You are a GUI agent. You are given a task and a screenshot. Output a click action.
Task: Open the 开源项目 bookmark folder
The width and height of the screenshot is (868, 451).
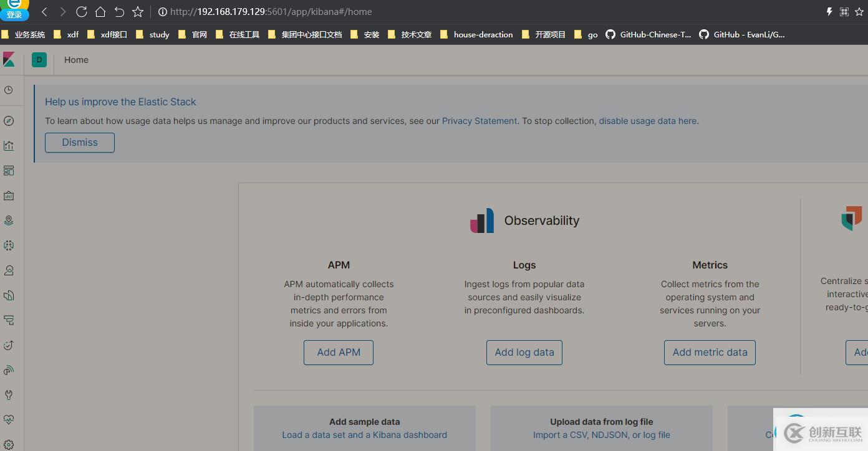[544, 35]
